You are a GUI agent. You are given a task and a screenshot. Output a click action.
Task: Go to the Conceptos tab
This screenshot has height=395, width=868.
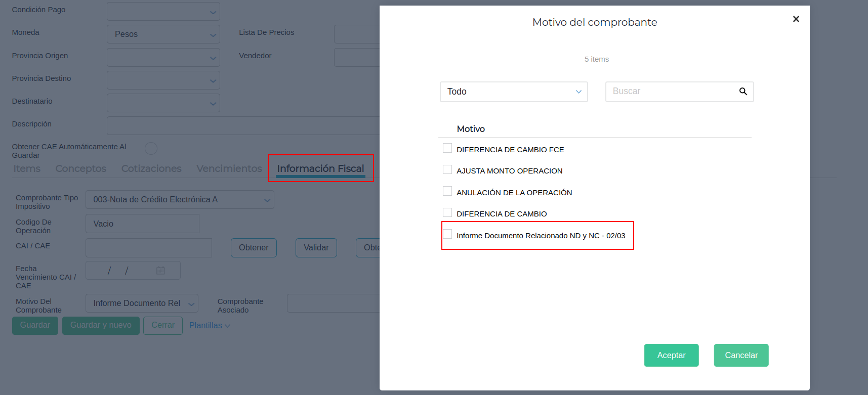click(x=80, y=169)
